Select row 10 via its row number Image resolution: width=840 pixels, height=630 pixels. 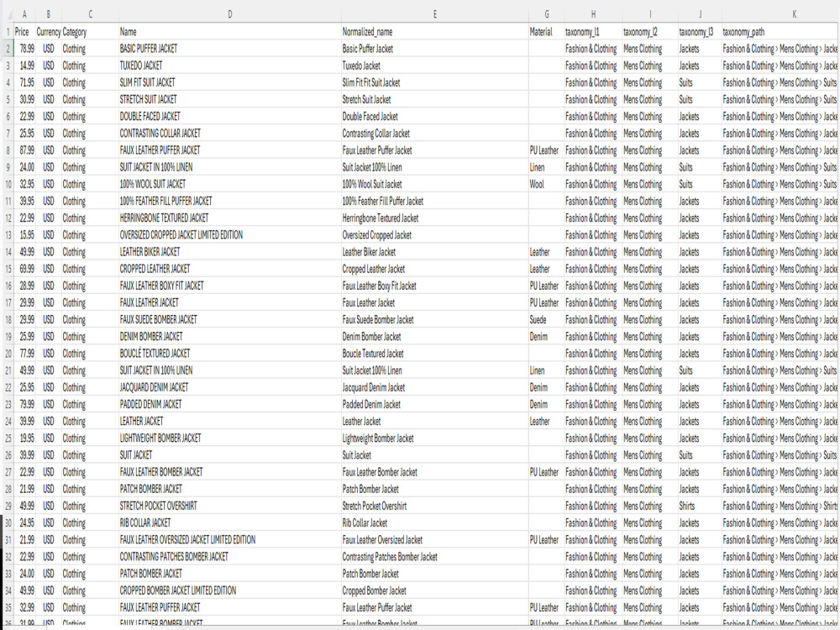8,184
